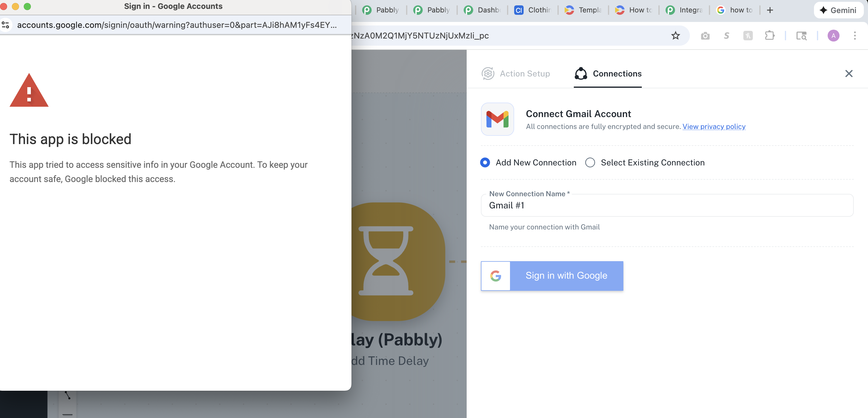Open the Extensions puzzle-piece menu

click(x=769, y=36)
